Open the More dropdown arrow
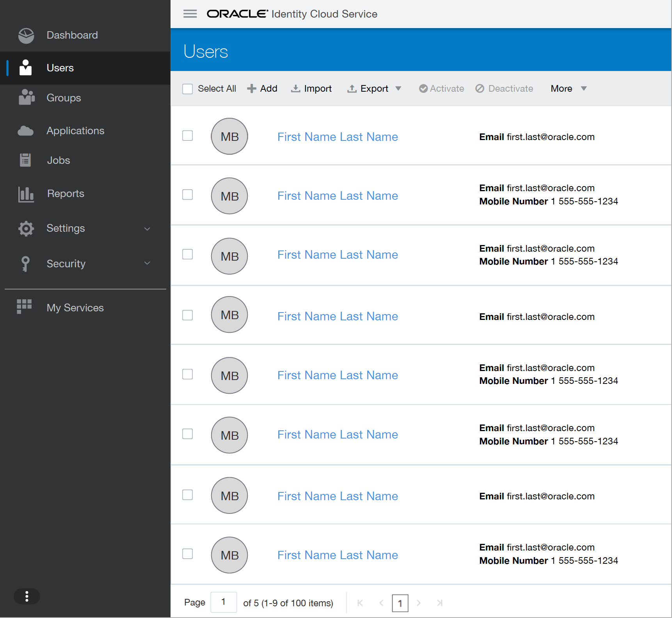This screenshot has width=672, height=618. point(584,89)
